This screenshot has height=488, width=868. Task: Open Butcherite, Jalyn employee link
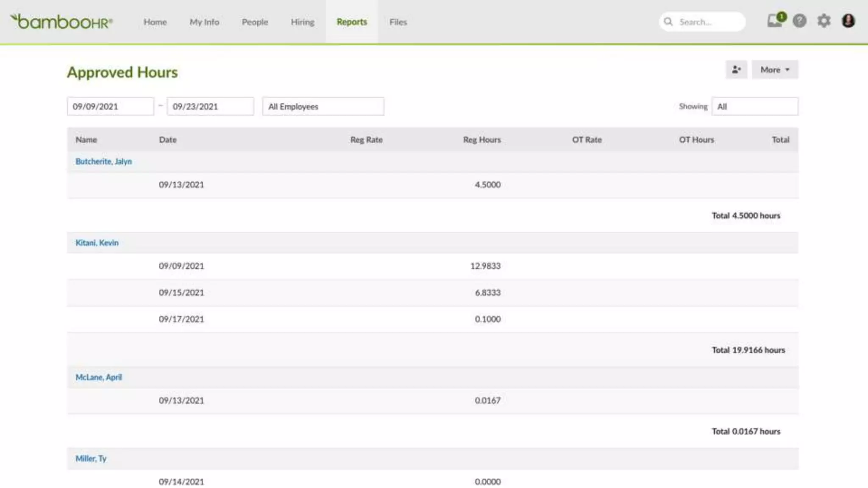[x=103, y=161]
